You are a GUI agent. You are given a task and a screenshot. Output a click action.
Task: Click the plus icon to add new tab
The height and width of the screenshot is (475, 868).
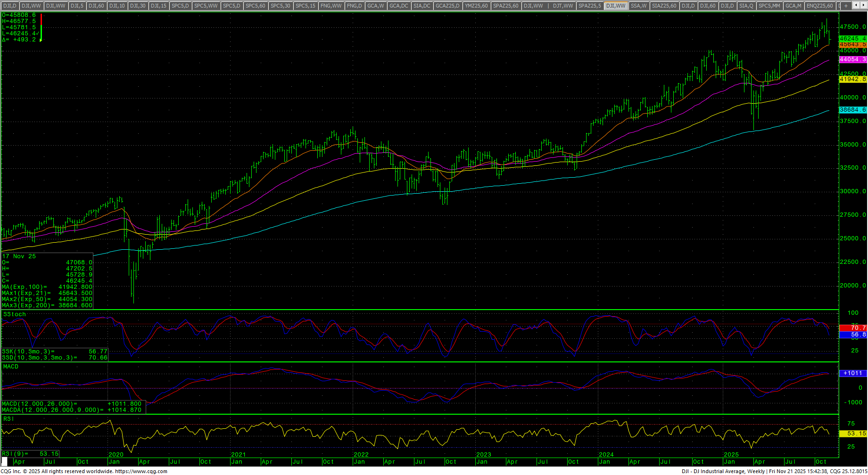pyautogui.click(x=846, y=6)
